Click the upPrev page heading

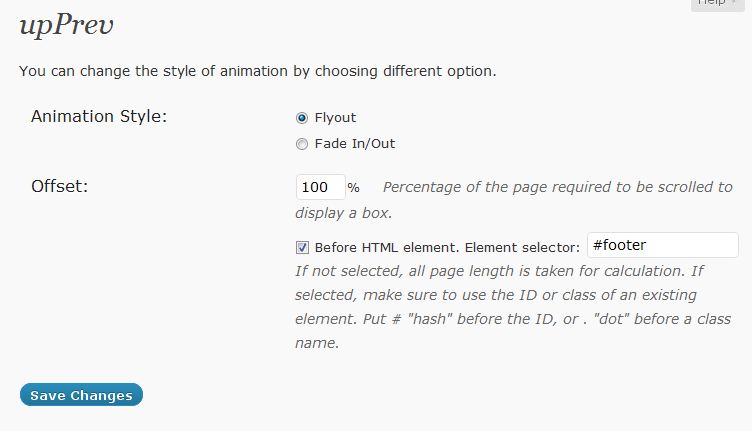(x=66, y=27)
